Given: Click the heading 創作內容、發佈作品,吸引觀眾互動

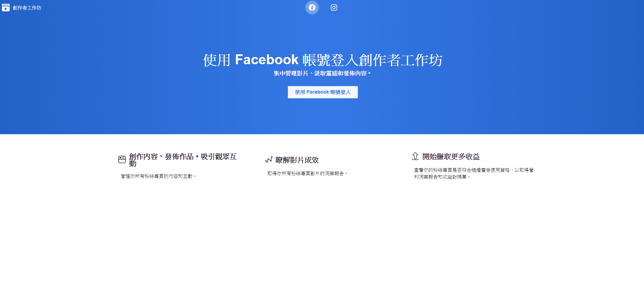Looking at the screenshot, I should click(183, 160).
